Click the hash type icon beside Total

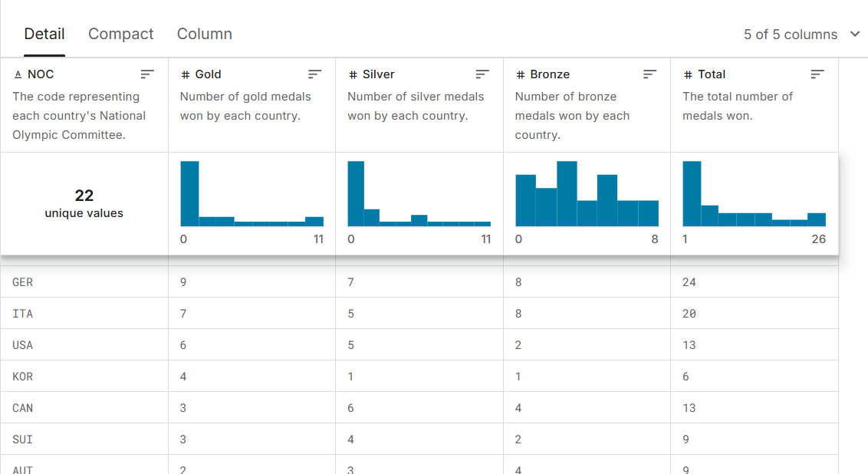(x=688, y=74)
